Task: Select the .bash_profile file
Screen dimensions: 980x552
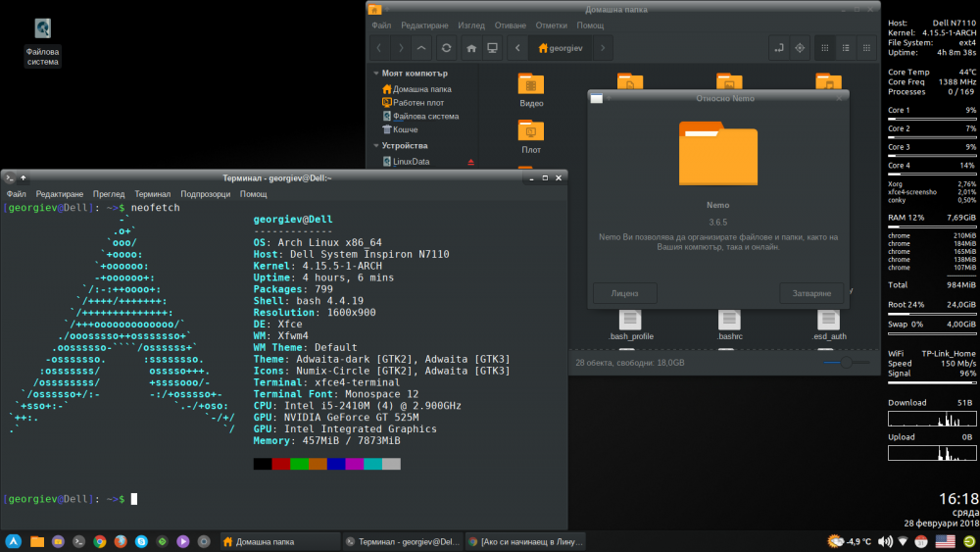Action: click(630, 326)
